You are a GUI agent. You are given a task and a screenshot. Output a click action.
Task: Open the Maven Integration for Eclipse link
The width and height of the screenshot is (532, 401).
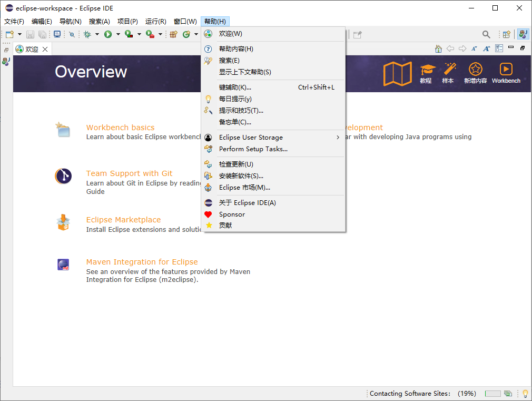pos(142,262)
